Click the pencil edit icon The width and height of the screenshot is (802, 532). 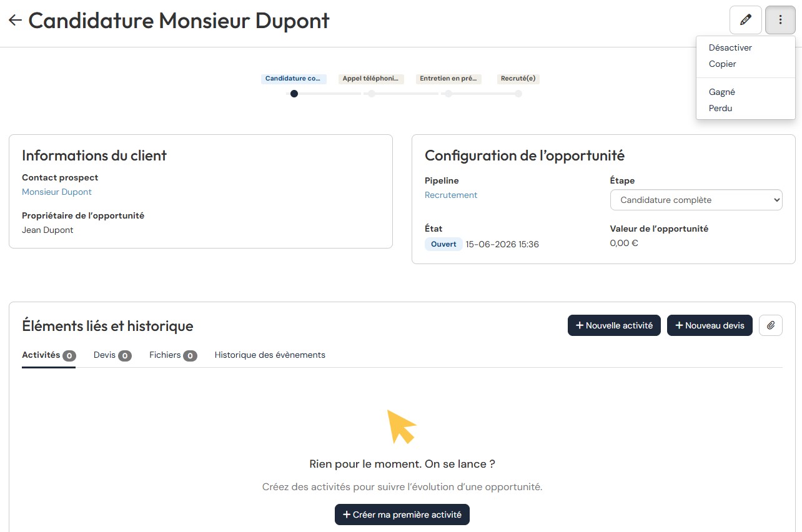tap(745, 20)
